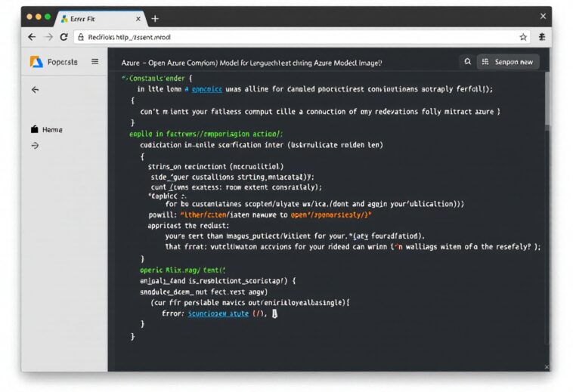573x392 pixels.
Task: View site info via the padlock icon
Action: pos(81,37)
